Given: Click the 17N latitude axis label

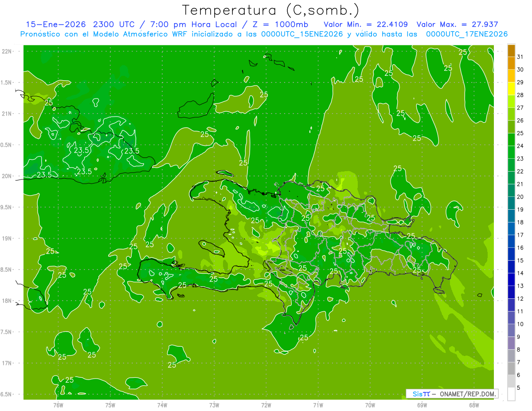Looking at the screenshot, I should (x=7, y=363).
